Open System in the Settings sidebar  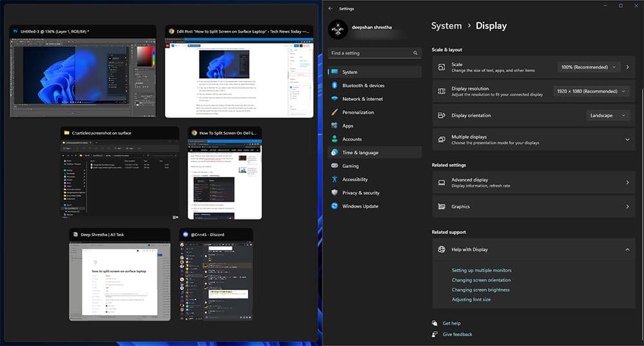(375, 72)
